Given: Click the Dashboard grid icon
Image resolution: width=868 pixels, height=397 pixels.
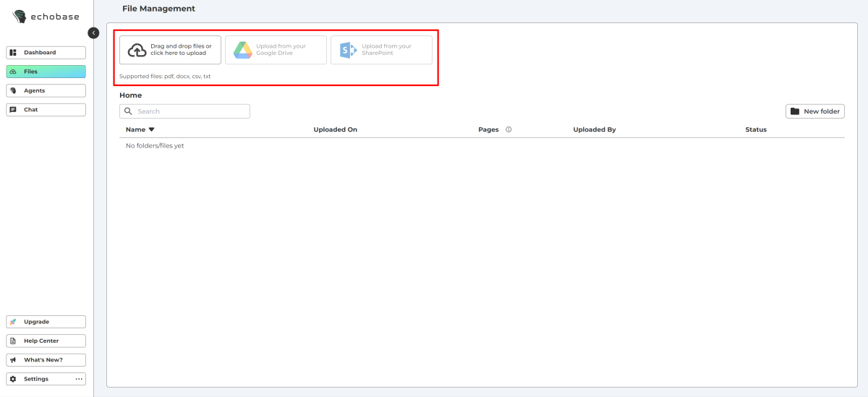Looking at the screenshot, I should 13,53.
